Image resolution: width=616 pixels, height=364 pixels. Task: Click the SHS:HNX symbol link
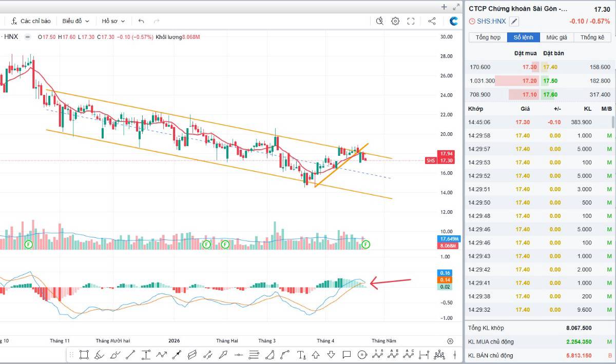(491, 22)
